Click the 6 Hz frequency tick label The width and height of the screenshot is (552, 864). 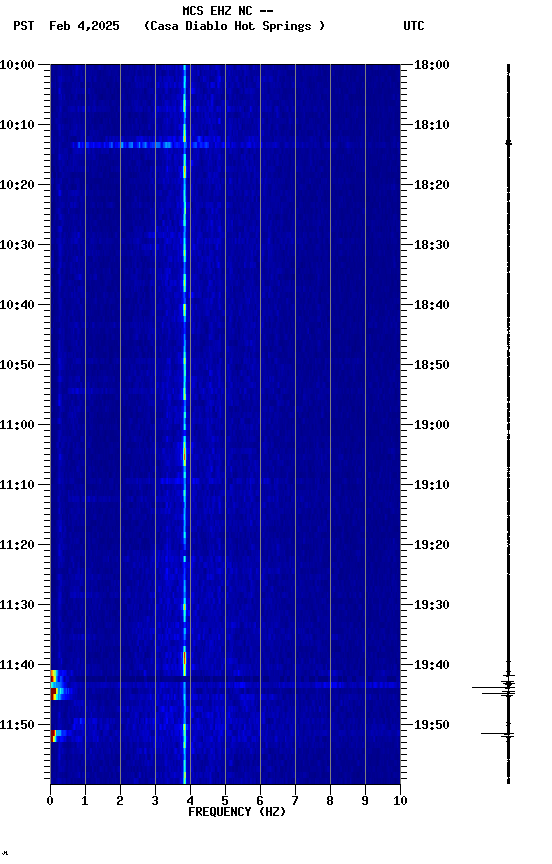(x=260, y=801)
